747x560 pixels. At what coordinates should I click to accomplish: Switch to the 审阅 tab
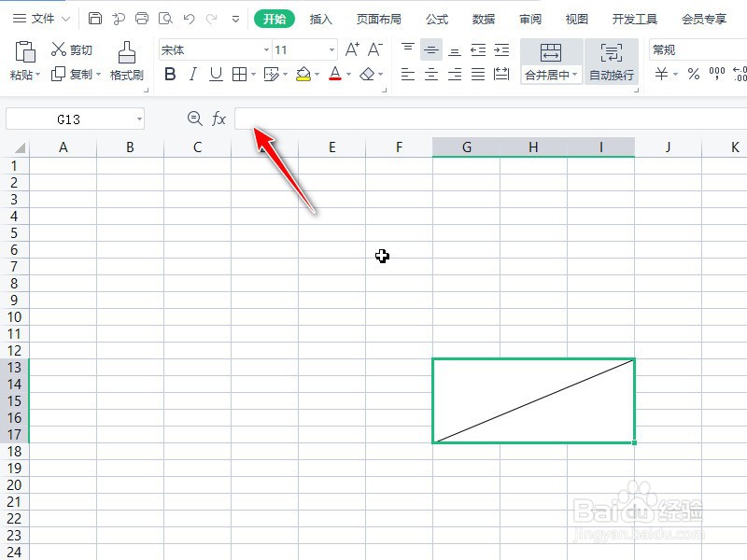click(x=530, y=19)
